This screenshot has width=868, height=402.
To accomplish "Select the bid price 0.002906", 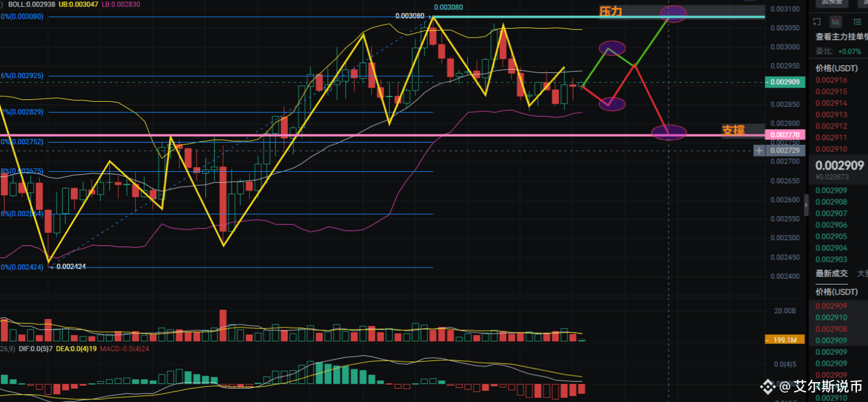I will pyautogui.click(x=831, y=225).
